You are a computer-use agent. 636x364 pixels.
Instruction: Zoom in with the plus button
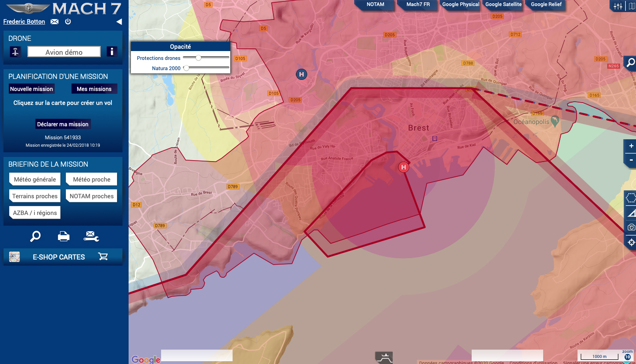[631, 146]
